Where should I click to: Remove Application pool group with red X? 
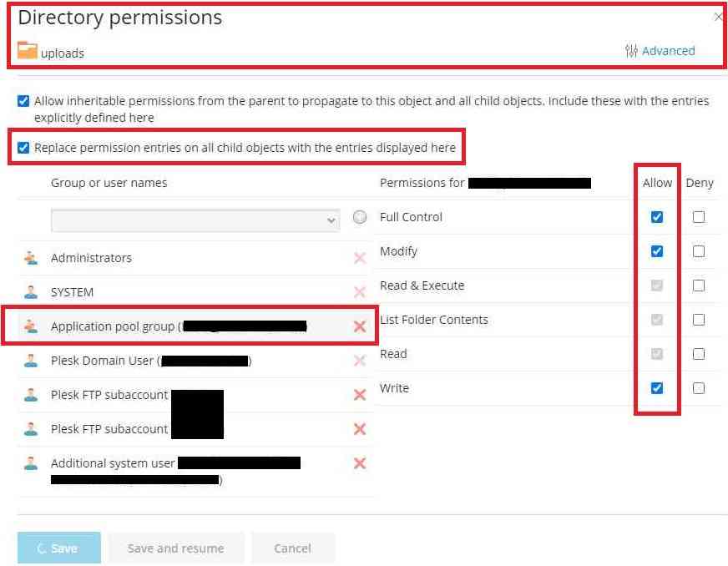tap(360, 326)
